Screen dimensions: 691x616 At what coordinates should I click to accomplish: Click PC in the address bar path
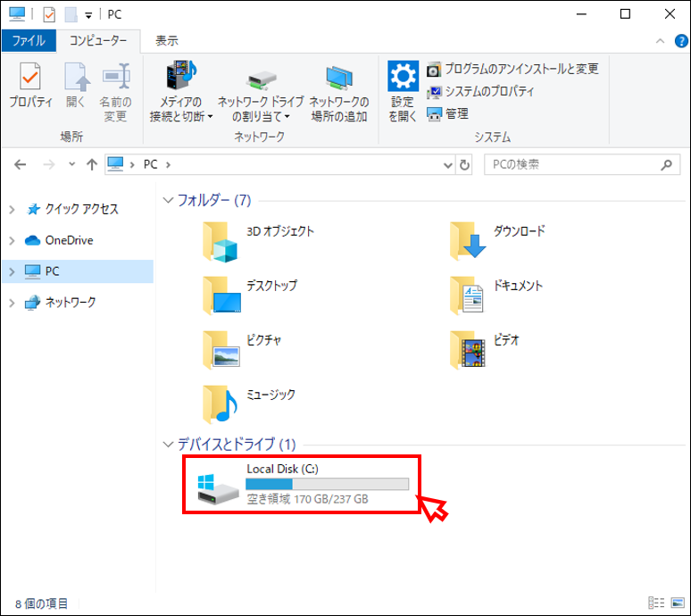coord(150,165)
